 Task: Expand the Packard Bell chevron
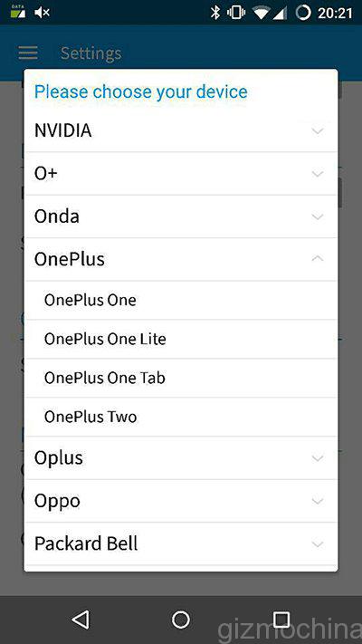click(x=318, y=544)
